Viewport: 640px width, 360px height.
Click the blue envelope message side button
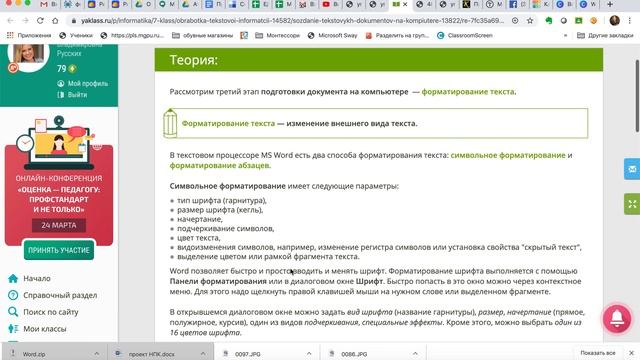(632, 169)
